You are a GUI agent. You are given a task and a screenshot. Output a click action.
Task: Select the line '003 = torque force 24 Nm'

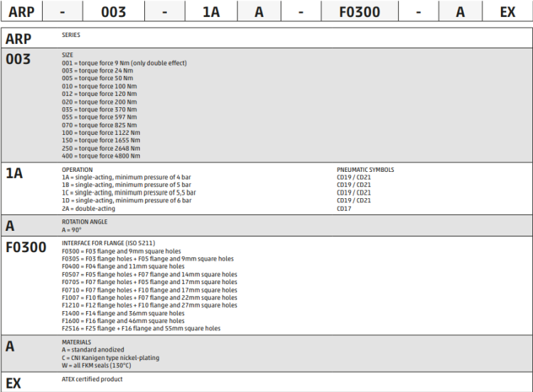click(x=97, y=70)
